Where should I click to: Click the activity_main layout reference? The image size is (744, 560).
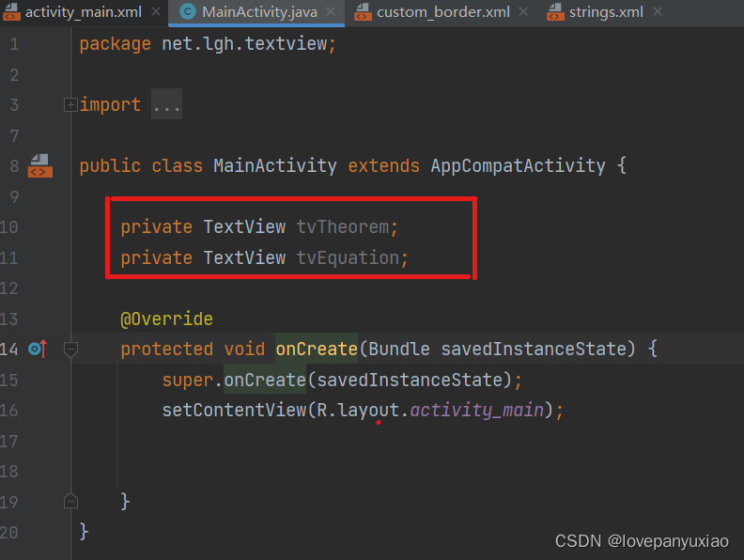[x=477, y=411]
